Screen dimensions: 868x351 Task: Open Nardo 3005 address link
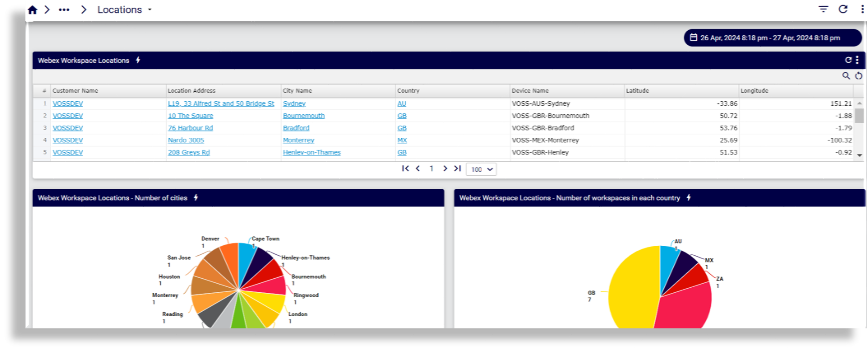point(186,140)
